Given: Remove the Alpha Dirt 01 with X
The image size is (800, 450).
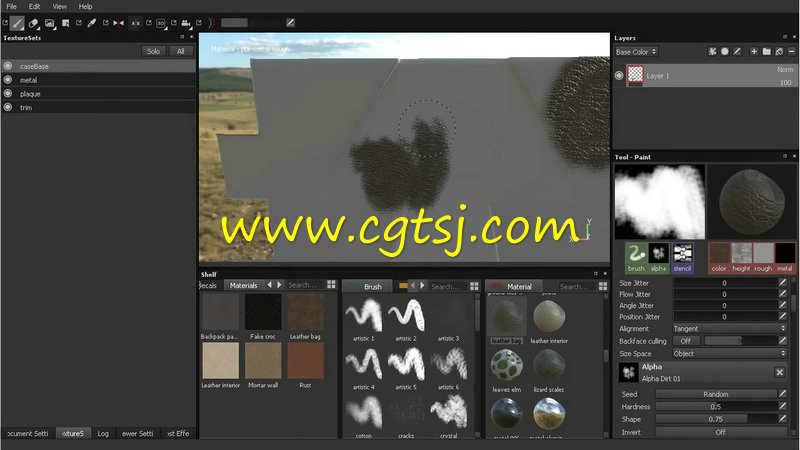Looking at the screenshot, I should 780,372.
